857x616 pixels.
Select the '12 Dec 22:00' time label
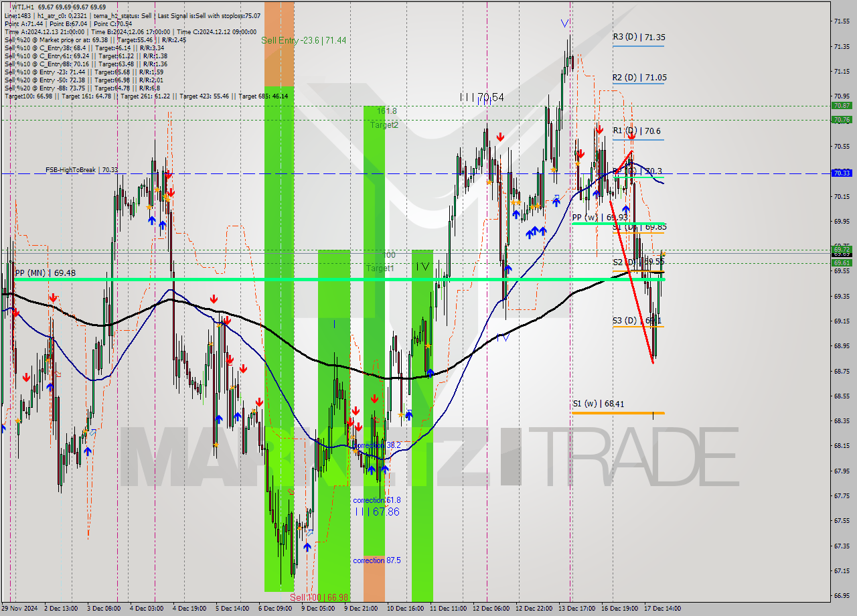[x=533, y=609]
